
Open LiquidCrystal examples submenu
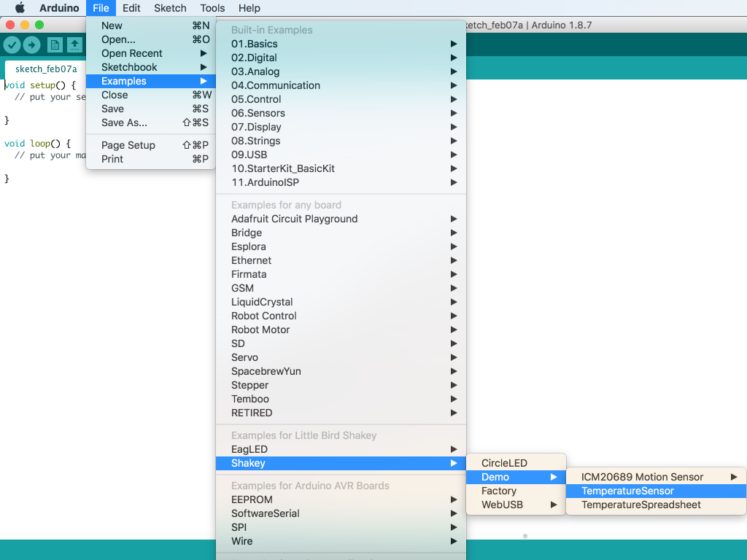(x=341, y=301)
